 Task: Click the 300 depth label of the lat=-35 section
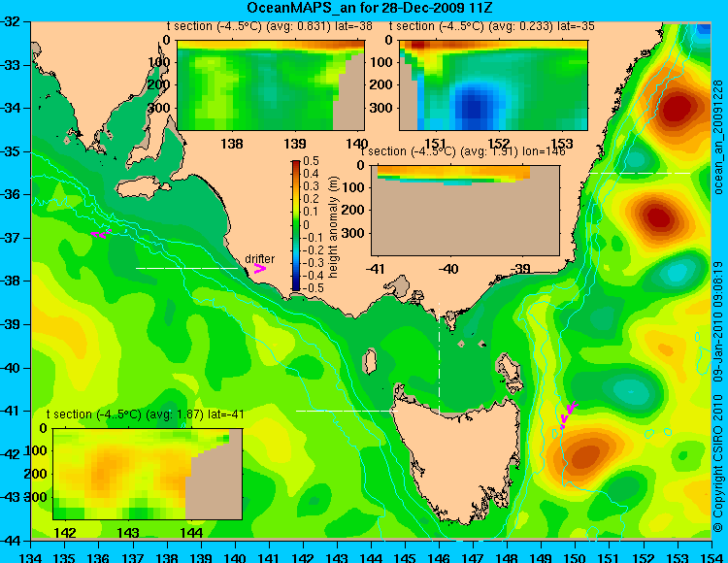[x=381, y=108]
